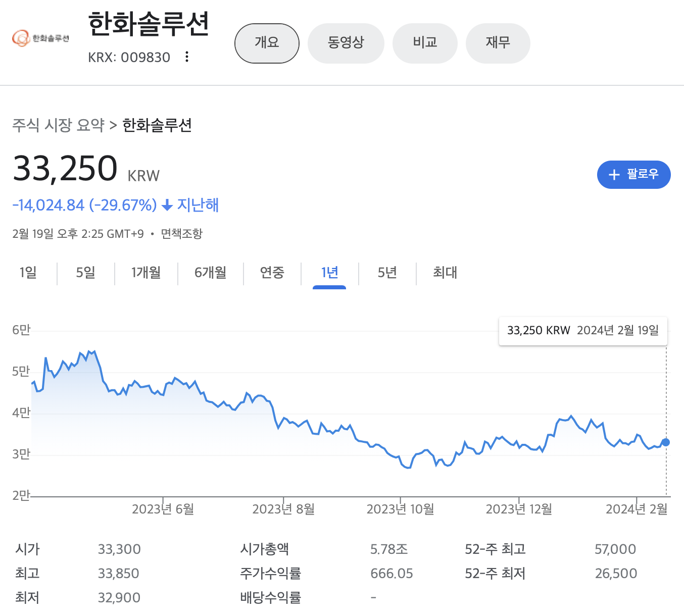Open the three-dot more options menu
The image size is (684, 616).
tap(187, 57)
